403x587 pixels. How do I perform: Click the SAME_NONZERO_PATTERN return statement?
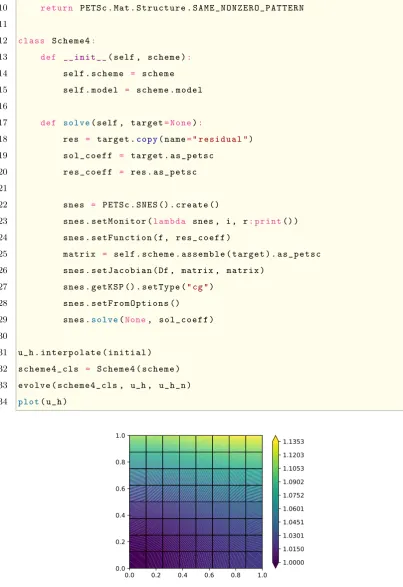click(172, 8)
